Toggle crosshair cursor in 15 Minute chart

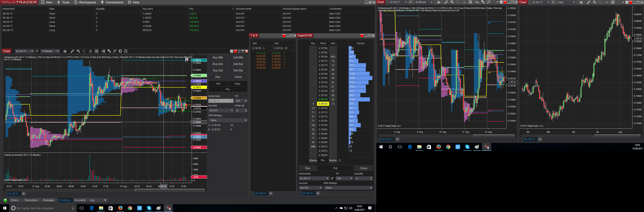coord(91,51)
